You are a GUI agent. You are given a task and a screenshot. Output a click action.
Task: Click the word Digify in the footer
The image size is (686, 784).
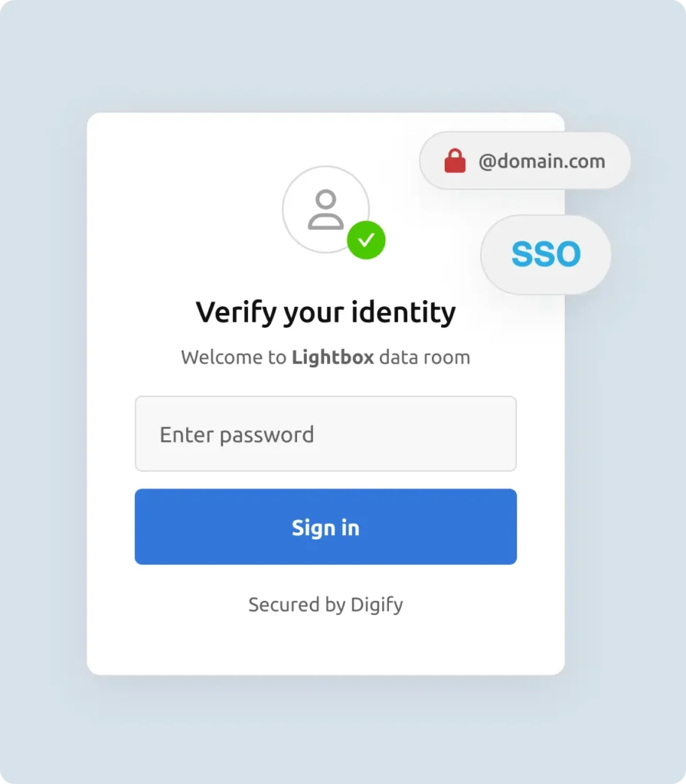coord(376,605)
